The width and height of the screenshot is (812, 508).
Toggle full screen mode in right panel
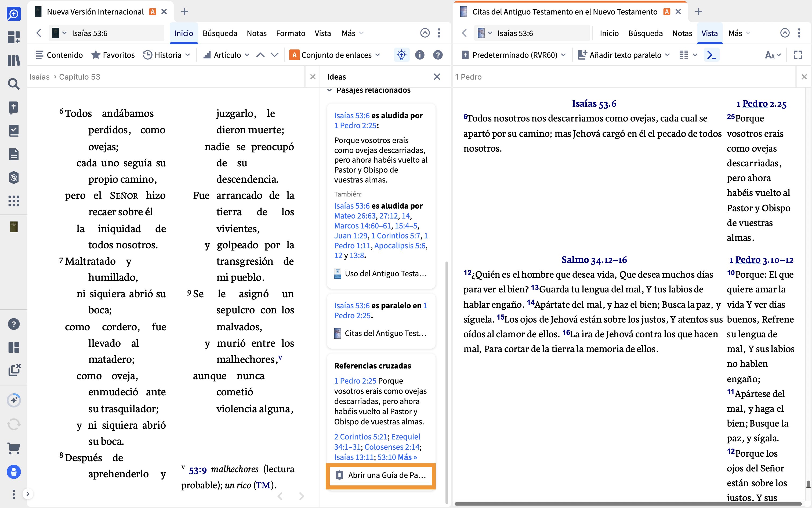798,55
